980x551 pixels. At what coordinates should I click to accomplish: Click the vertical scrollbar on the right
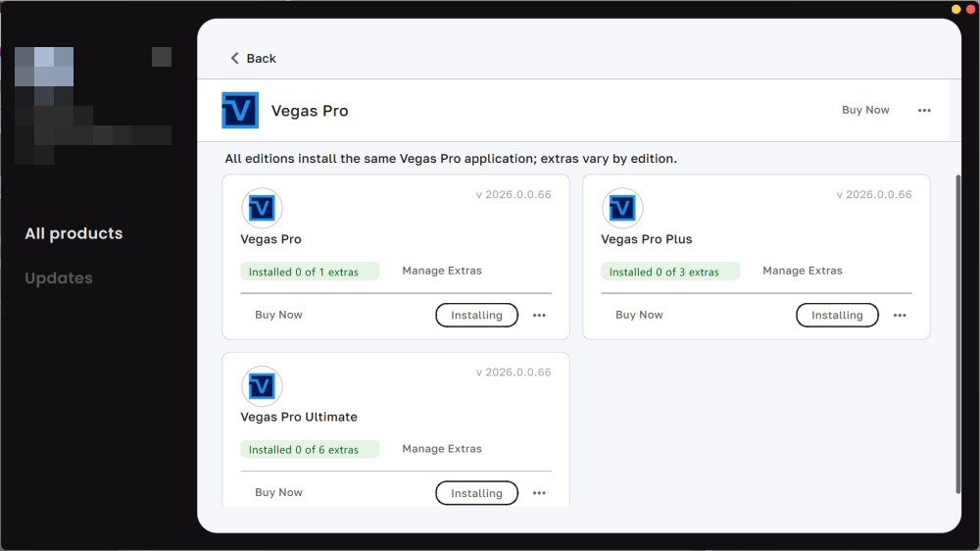957,333
